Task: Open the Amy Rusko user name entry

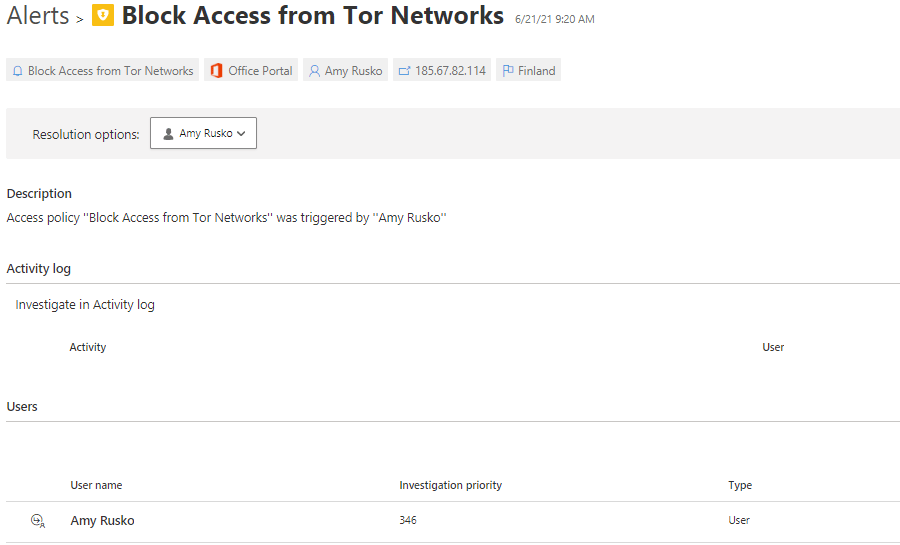Action: tap(102, 521)
